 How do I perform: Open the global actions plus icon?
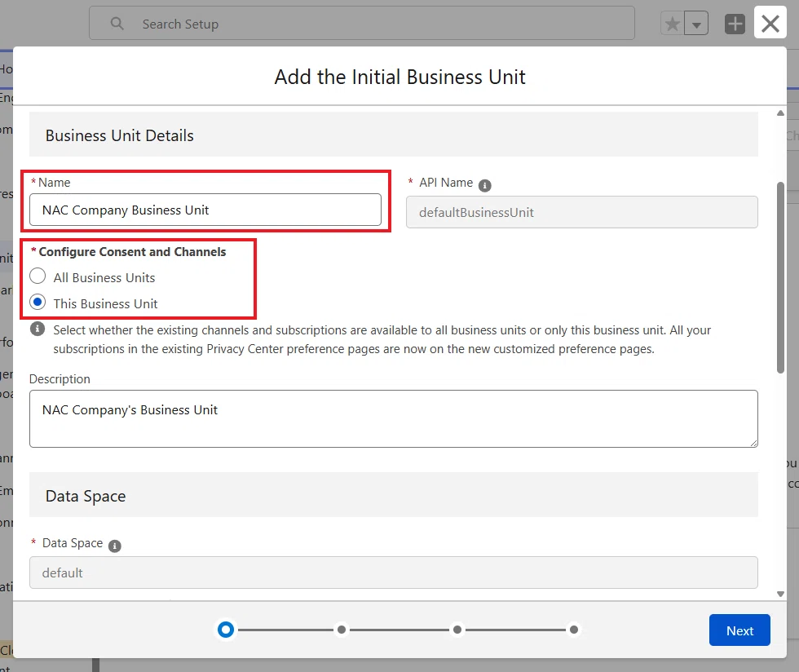tap(735, 24)
